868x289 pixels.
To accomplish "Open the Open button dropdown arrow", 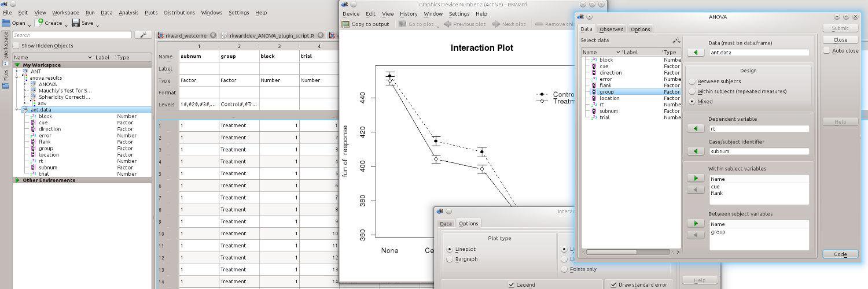I will (30, 25).
